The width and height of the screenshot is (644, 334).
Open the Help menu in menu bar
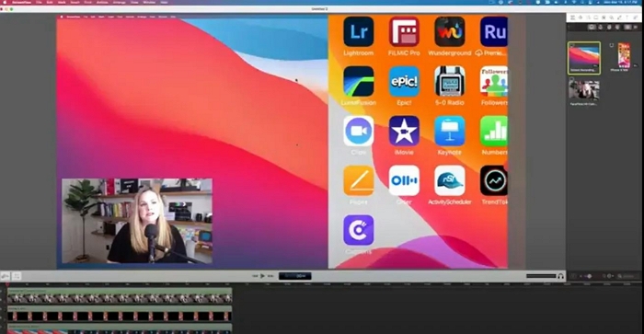click(x=165, y=3)
